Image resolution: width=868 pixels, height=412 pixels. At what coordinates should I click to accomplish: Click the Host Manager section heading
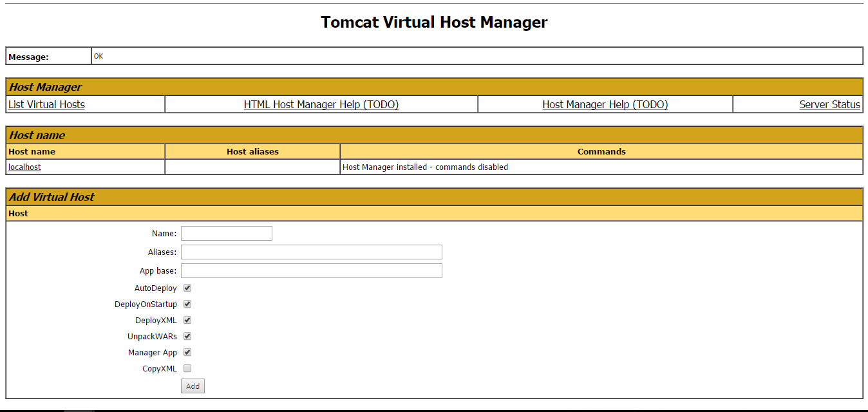pyautogui.click(x=46, y=87)
